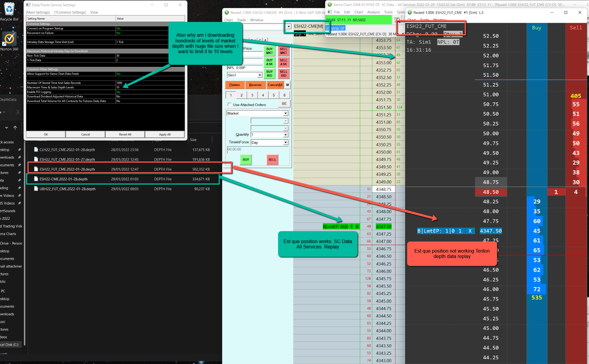Image resolution: width=589 pixels, height=364 pixels.
Task: Click the large red SELL button below TimeInForce
Action: coord(272,160)
